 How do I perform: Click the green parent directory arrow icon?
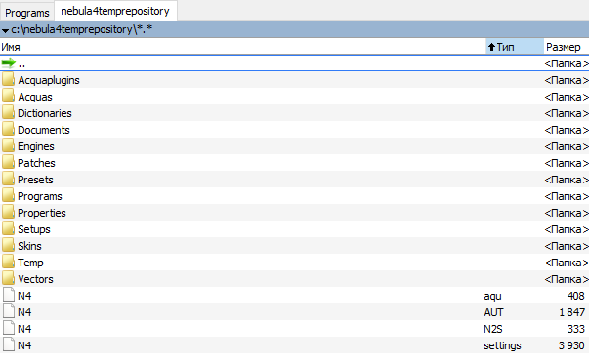click(x=8, y=62)
